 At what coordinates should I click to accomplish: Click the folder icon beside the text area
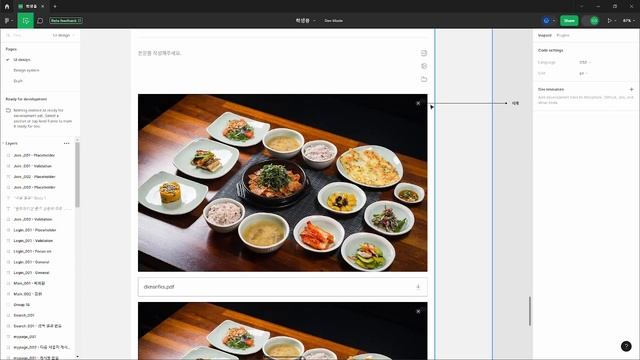click(x=424, y=79)
